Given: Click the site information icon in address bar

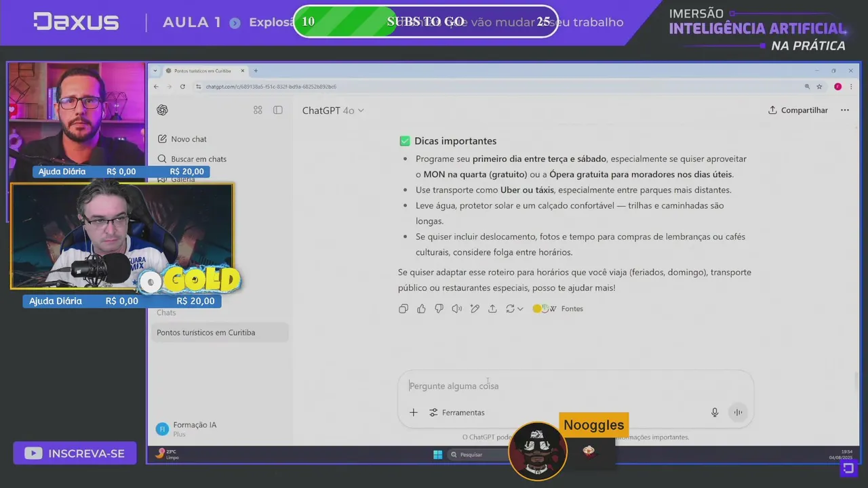Looking at the screenshot, I should (x=199, y=87).
